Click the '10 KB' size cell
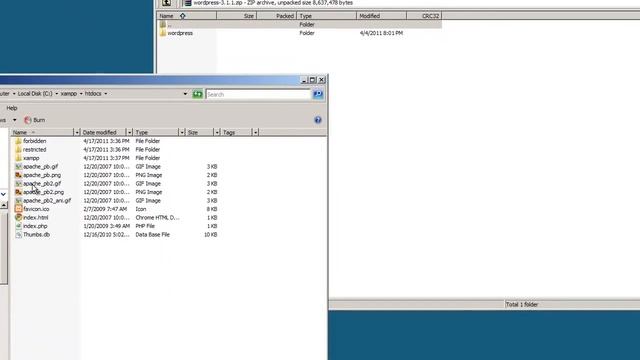The image size is (640, 360). tap(211, 235)
